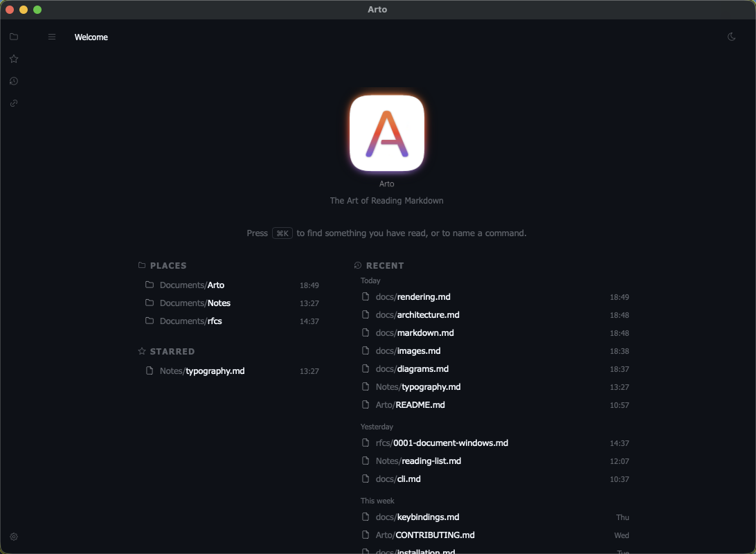Click the This week group label
This screenshot has width=756, height=554.
[377, 501]
